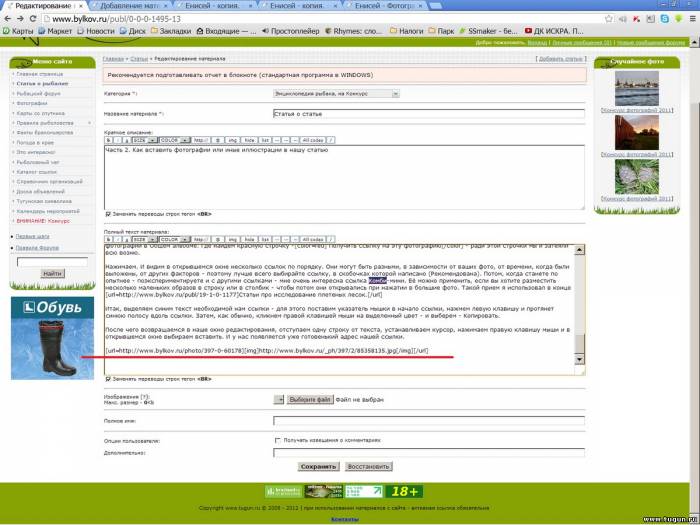Click scroll-up arrow of full text area

[x=579, y=250]
